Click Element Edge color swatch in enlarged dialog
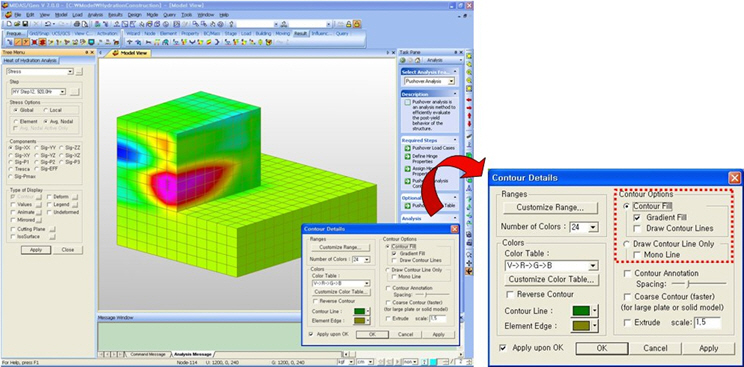This screenshot has height=367, width=744. [x=581, y=326]
